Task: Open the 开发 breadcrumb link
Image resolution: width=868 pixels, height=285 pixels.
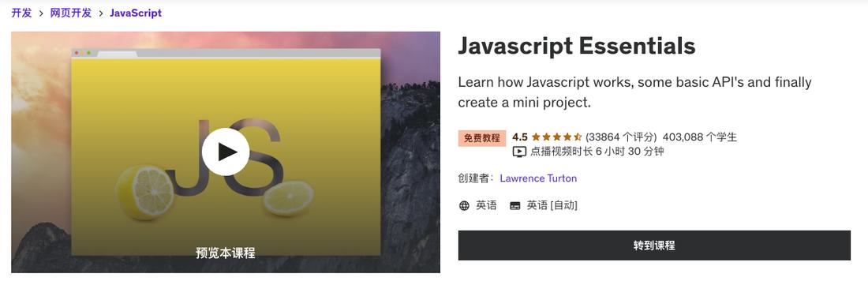Action: (x=21, y=13)
